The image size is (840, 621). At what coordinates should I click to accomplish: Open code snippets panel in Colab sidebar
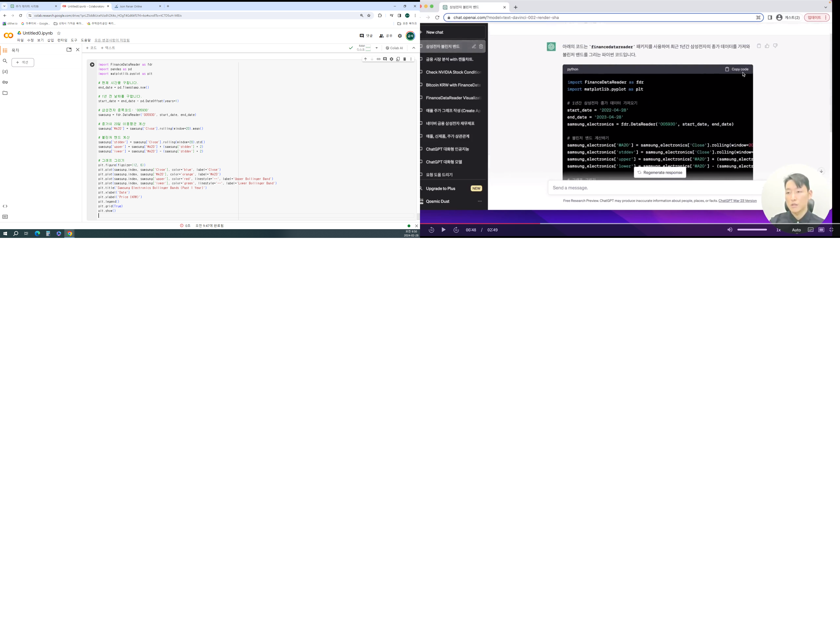[5, 206]
